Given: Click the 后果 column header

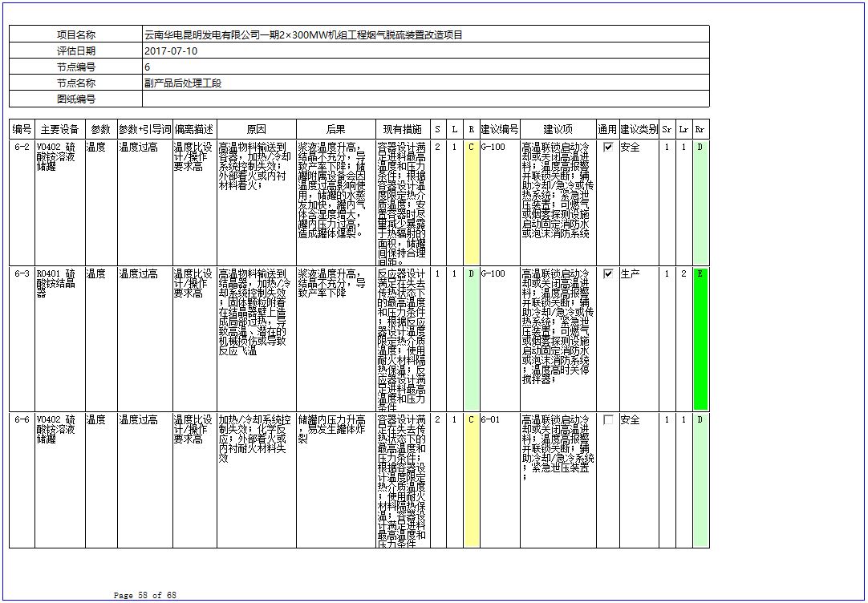Looking at the screenshot, I should coord(336,129).
